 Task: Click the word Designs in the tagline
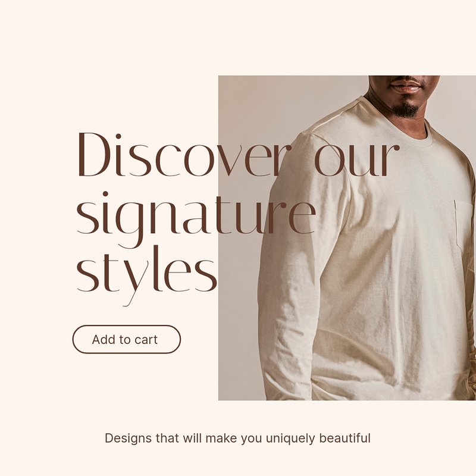(128, 439)
